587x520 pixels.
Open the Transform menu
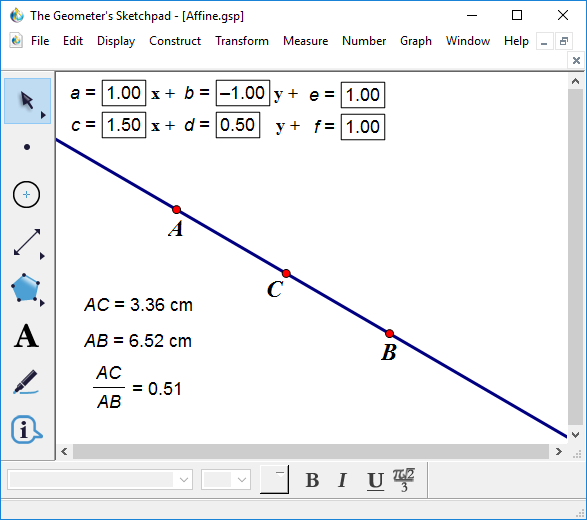pyautogui.click(x=242, y=41)
